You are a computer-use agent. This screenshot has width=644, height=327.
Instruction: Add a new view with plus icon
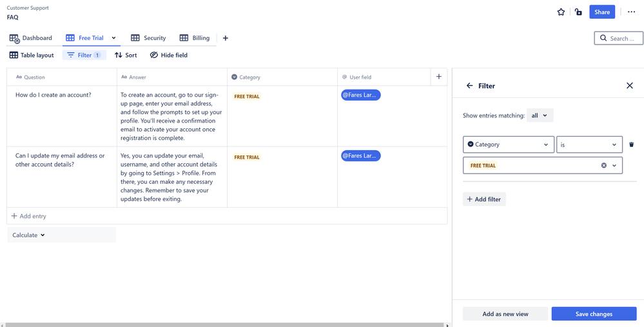coord(225,38)
